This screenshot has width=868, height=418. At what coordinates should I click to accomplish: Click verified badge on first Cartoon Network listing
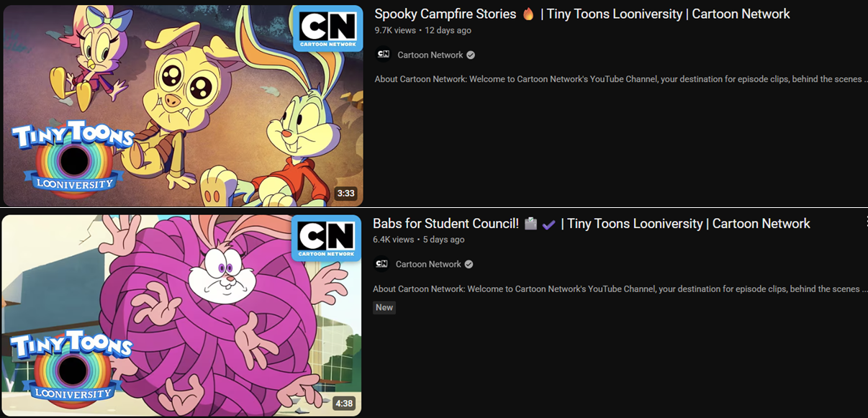point(471,55)
